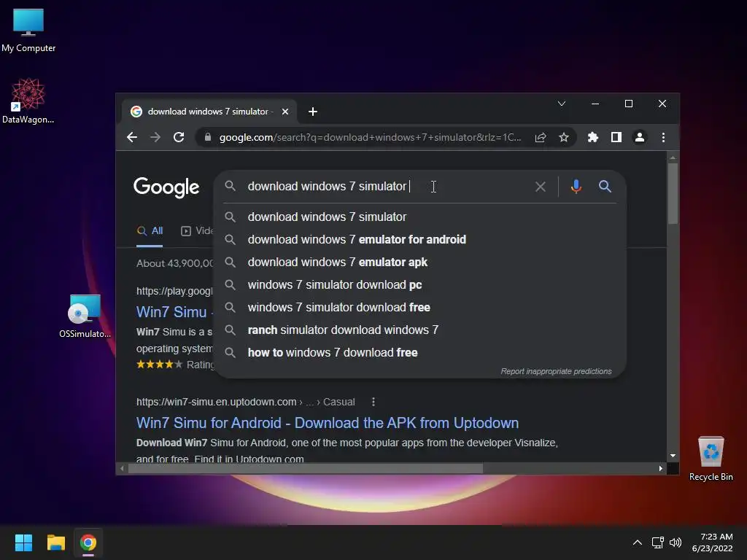This screenshot has width=747, height=560.
Task: Click the scroll-right arrow of horizontal scrollbar
Action: coord(660,469)
